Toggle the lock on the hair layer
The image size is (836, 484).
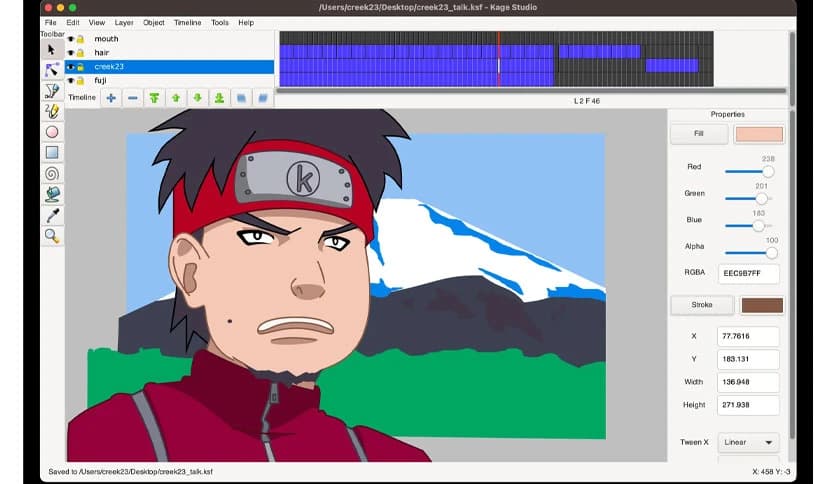click(80, 53)
